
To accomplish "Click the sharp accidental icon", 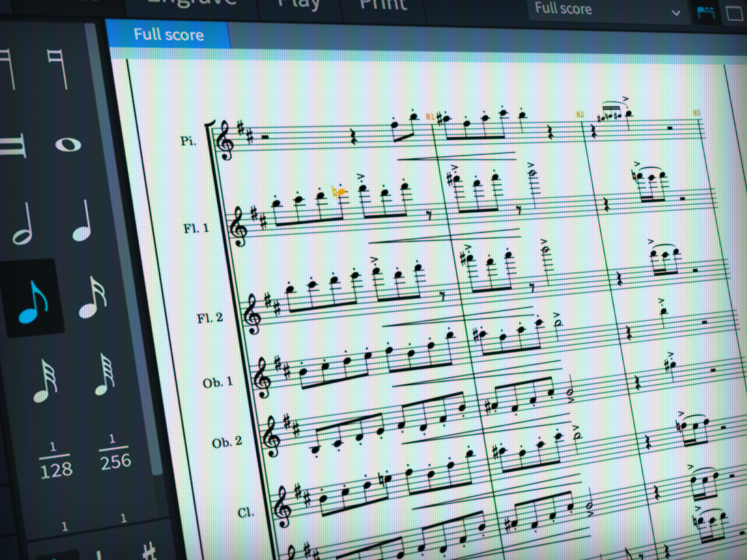I will click(148, 551).
